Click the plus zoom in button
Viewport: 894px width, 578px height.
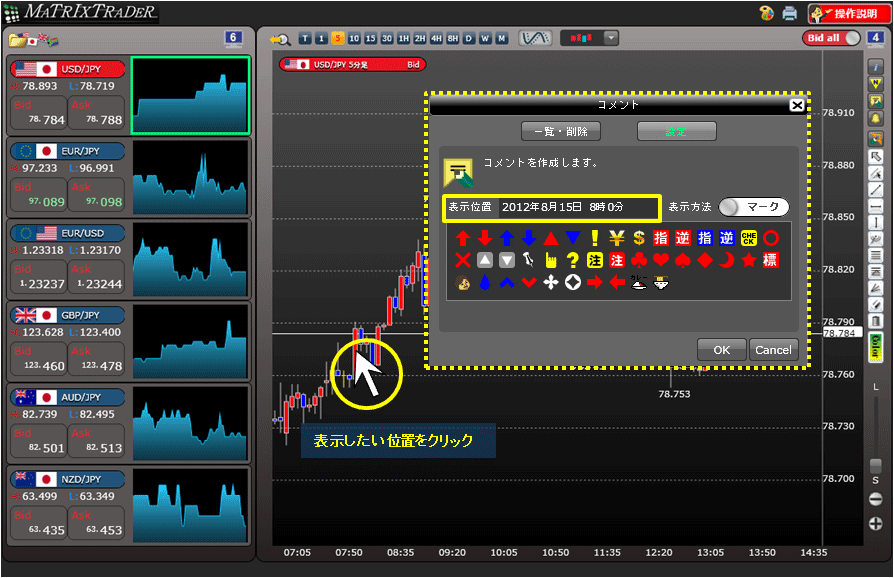point(875,523)
